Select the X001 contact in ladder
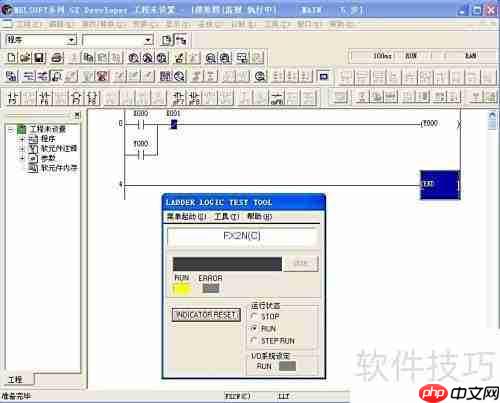500x403 pixels. tap(174, 124)
